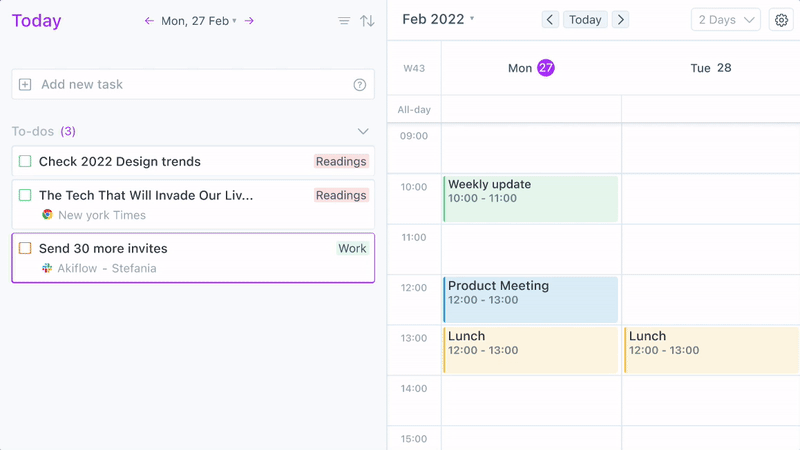Screen dimensions: 800x450
Task: Open the Product Meeting calendar event
Action: [x=531, y=299]
